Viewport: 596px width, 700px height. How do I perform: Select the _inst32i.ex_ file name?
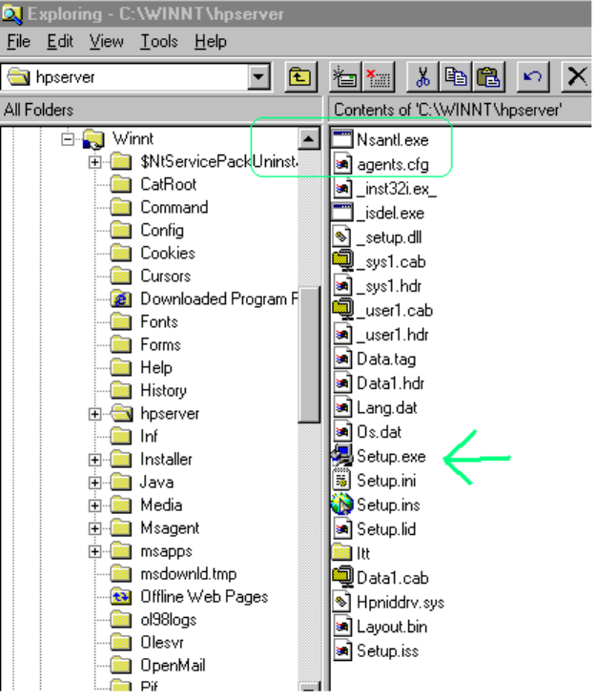(x=397, y=190)
